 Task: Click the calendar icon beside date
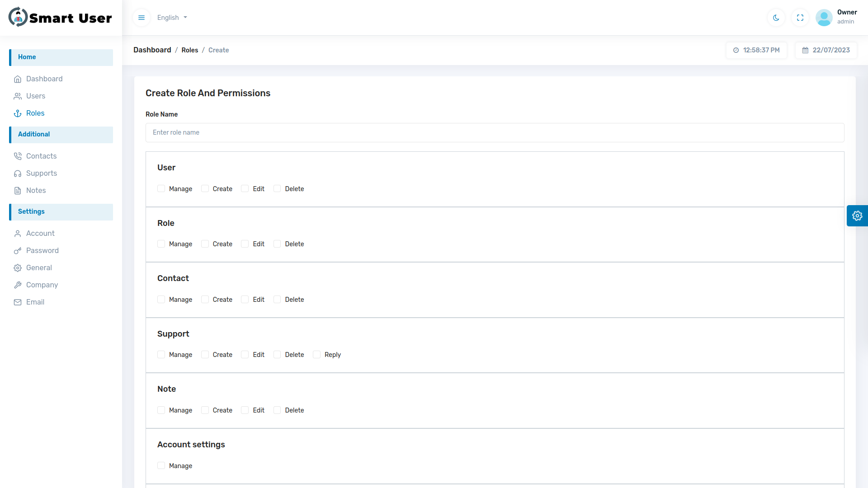[805, 50]
